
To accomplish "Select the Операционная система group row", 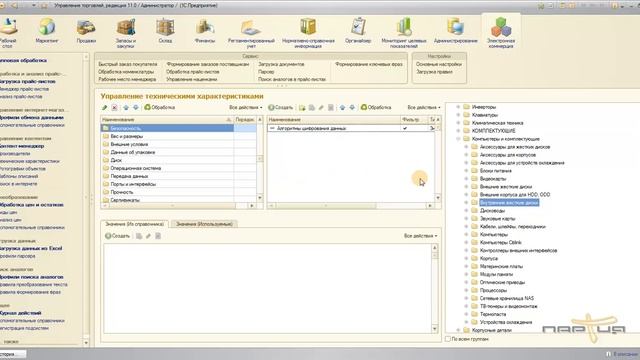I will coord(167,168).
